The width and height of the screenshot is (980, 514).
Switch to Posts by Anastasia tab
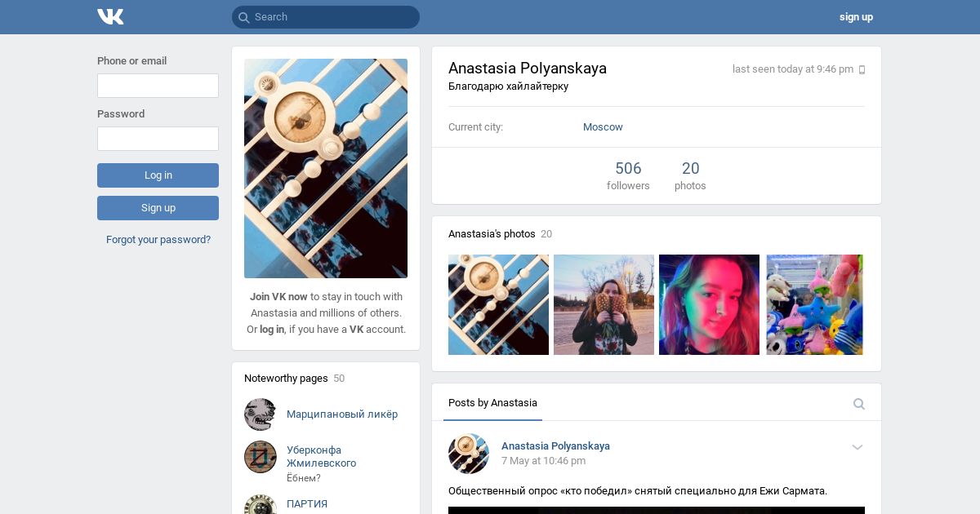(x=492, y=403)
